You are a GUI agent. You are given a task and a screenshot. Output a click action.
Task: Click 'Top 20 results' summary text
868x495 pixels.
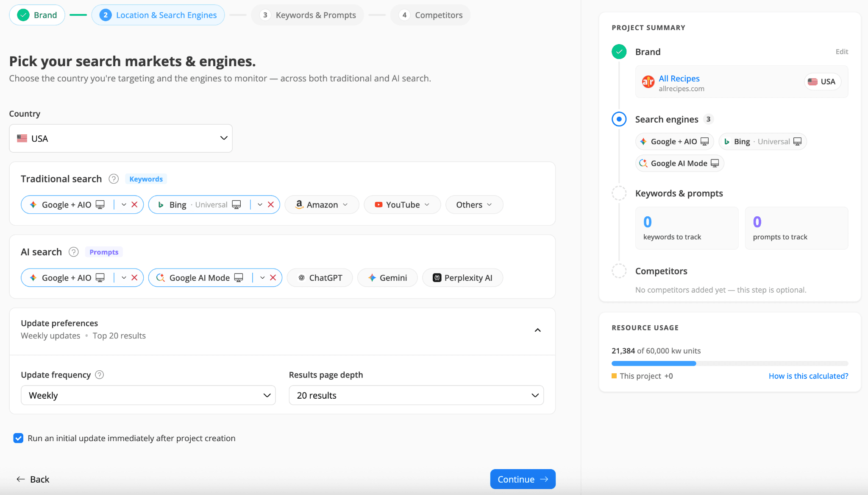pos(119,336)
